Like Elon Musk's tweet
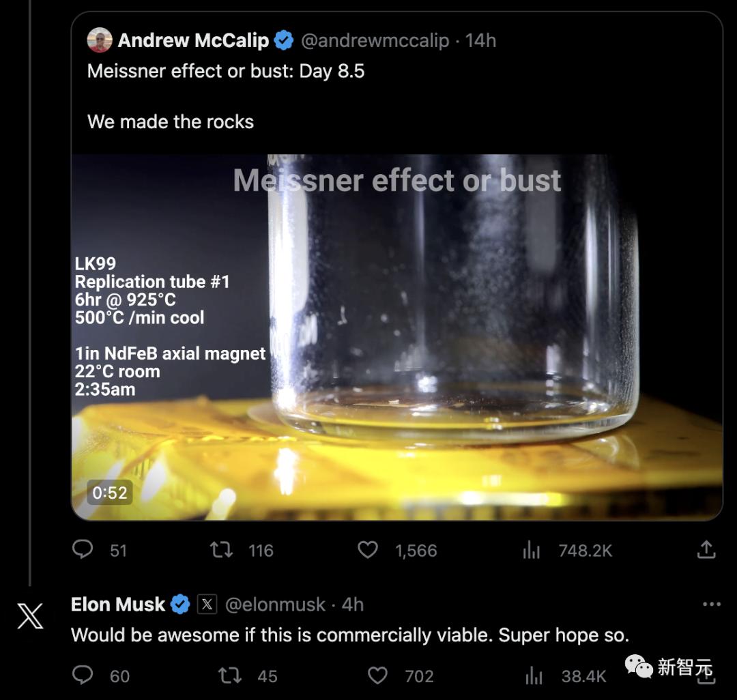 377,675
